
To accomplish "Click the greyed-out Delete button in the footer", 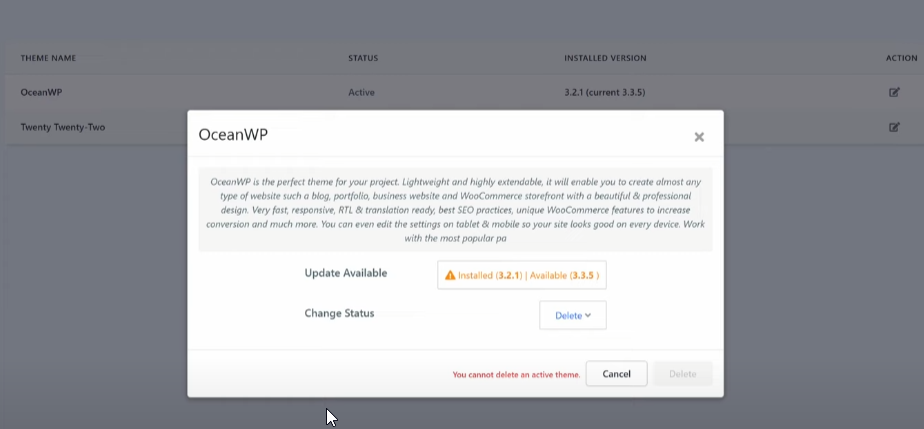I will pos(682,374).
